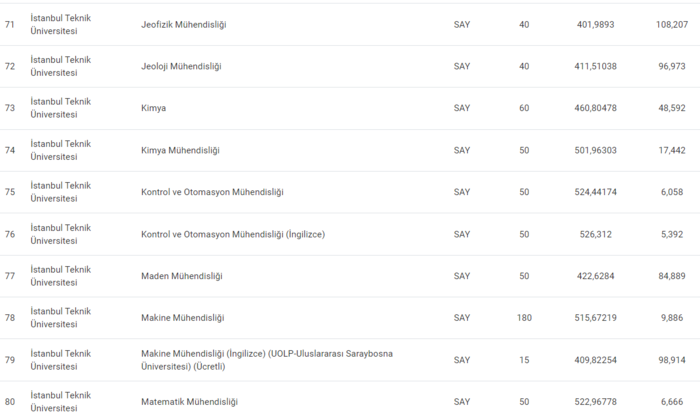The width and height of the screenshot is (700, 416).
Task: Click the Maden Mühendisliği program name
Action: (x=181, y=276)
